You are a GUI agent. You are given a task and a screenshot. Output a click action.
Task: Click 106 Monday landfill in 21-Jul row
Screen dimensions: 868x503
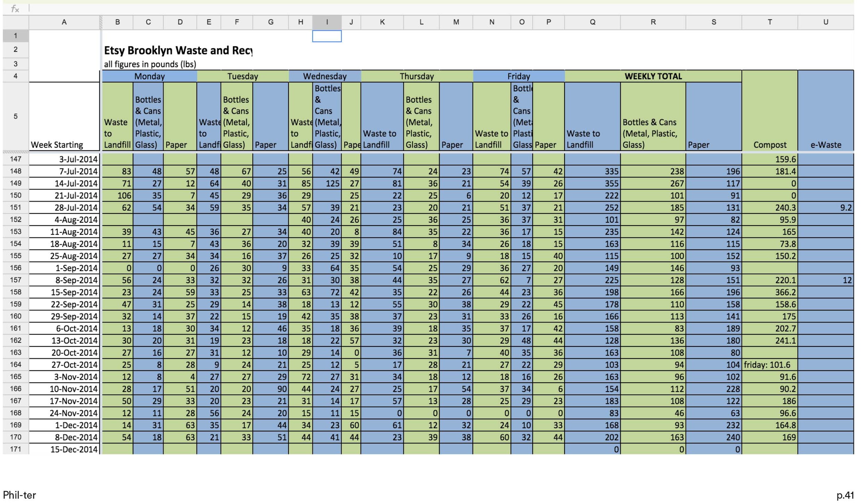[117, 195]
